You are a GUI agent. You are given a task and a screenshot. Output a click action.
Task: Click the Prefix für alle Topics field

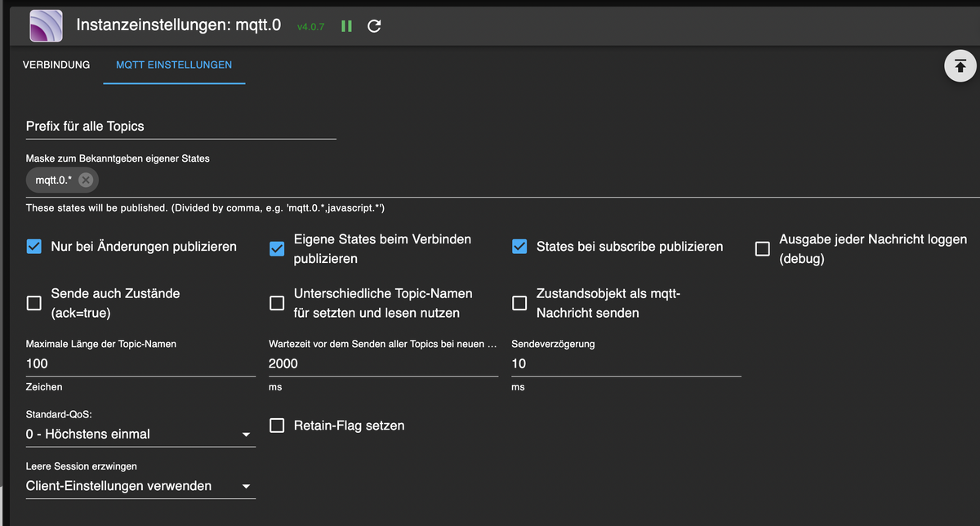(180, 127)
